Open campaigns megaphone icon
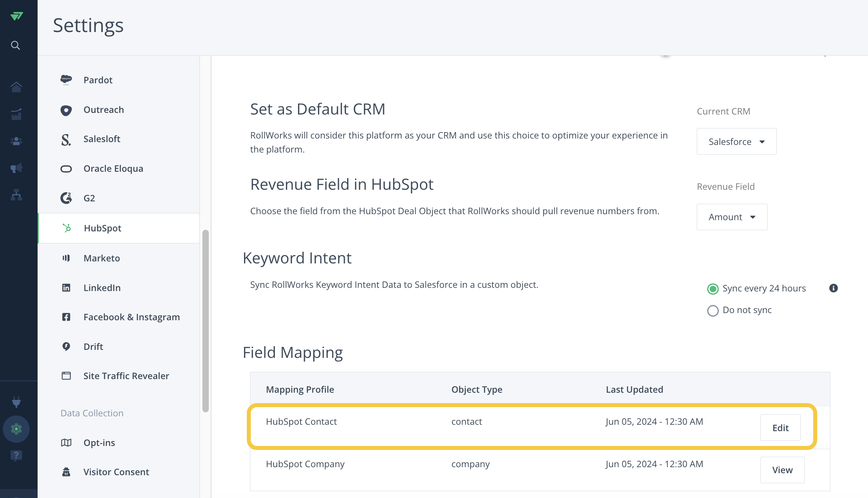The image size is (868, 498). (16, 168)
